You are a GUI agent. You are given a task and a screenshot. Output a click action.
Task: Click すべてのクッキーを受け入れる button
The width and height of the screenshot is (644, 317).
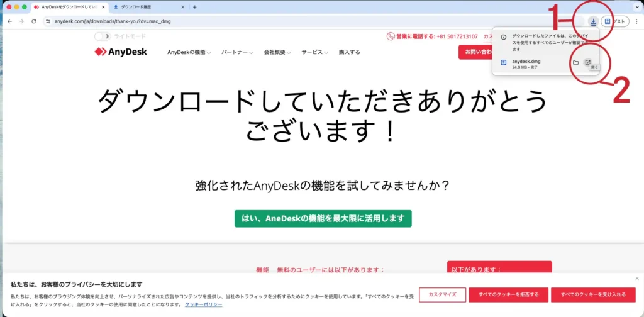pyautogui.click(x=592, y=294)
